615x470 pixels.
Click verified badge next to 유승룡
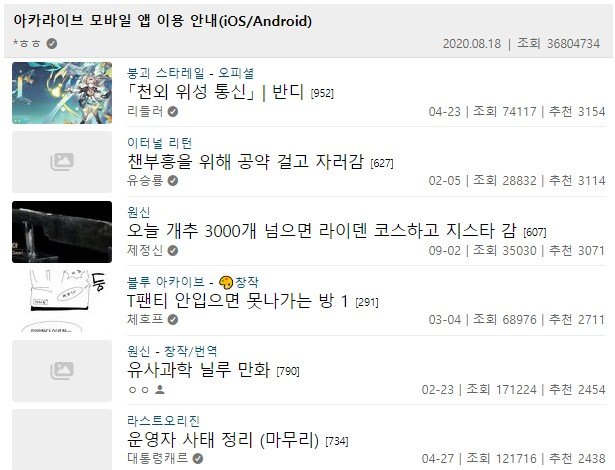pos(173,181)
